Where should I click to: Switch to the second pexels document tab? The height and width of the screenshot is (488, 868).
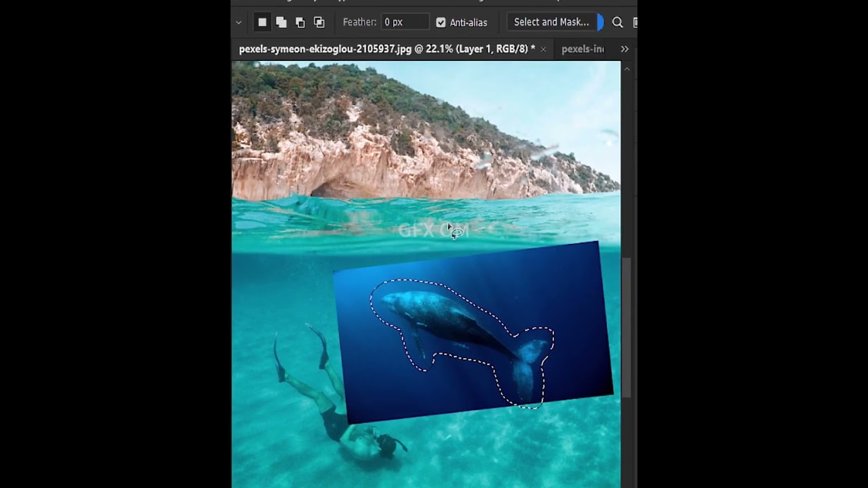click(x=583, y=49)
